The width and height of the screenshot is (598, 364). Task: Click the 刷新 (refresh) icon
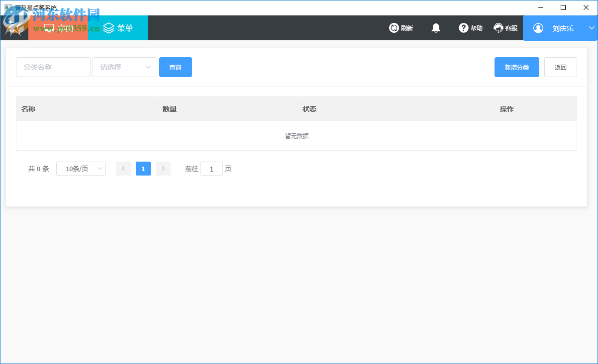coord(393,28)
